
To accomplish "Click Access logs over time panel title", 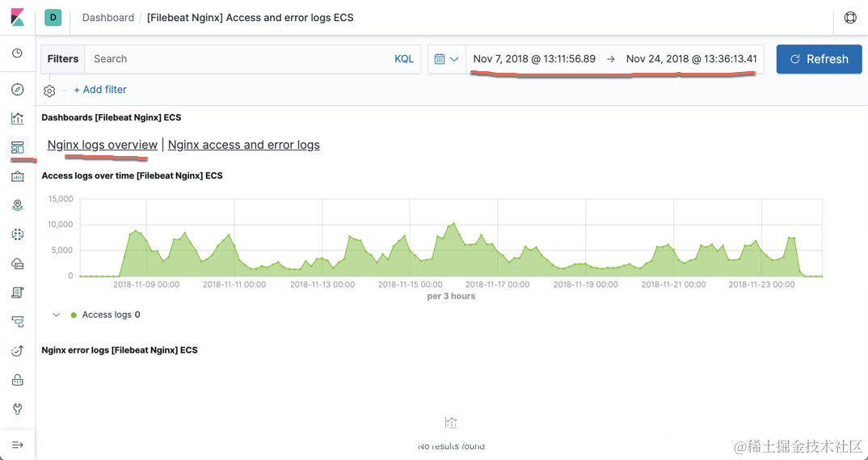I will click(x=133, y=175).
